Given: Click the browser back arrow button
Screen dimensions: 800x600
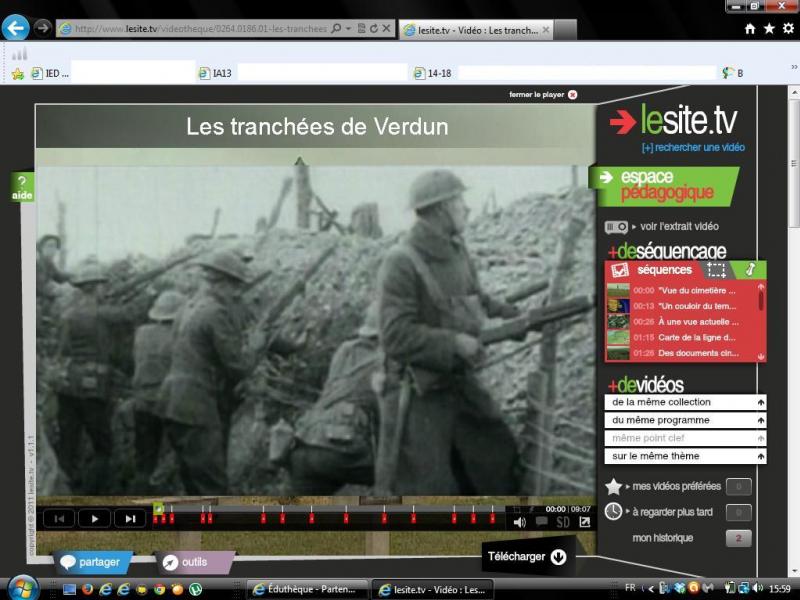Looking at the screenshot, I should pos(16,28).
